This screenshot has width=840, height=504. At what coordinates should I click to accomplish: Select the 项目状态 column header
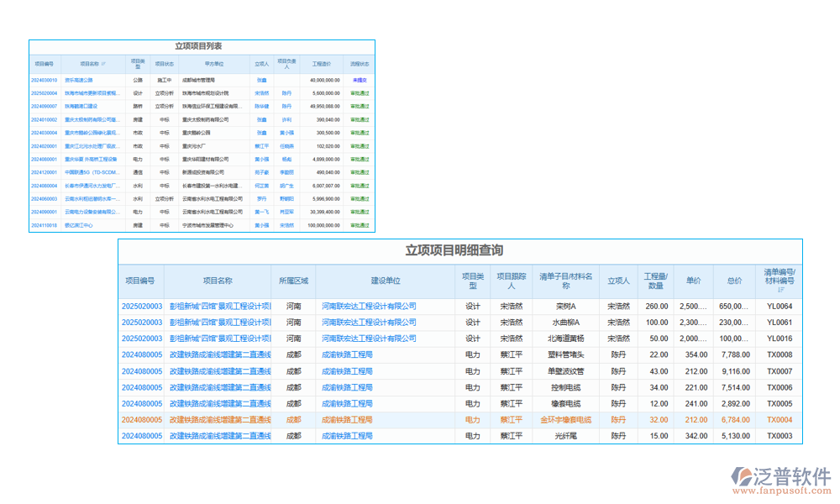point(165,63)
